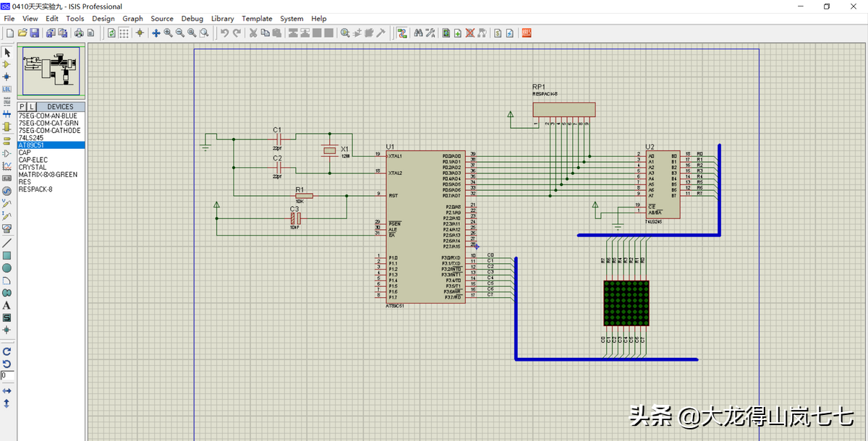Click the ARES netlist transfer icon
This screenshot has width=868, height=441.
click(527, 33)
